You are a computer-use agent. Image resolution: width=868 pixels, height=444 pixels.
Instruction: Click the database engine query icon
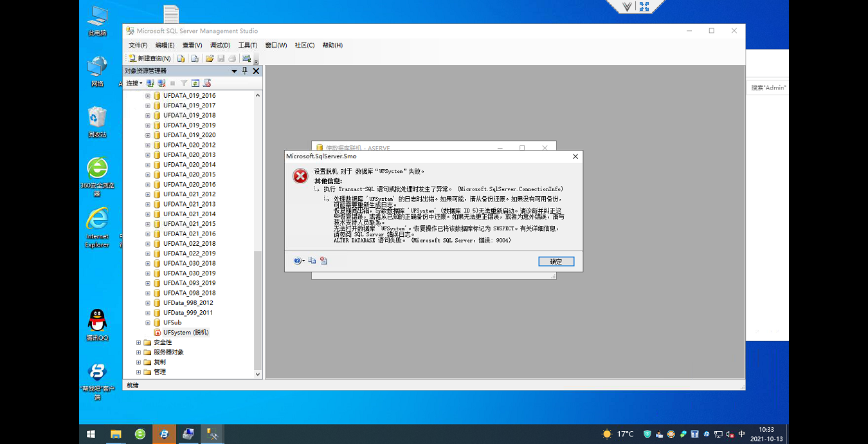pyautogui.click(x=181, y=59)
